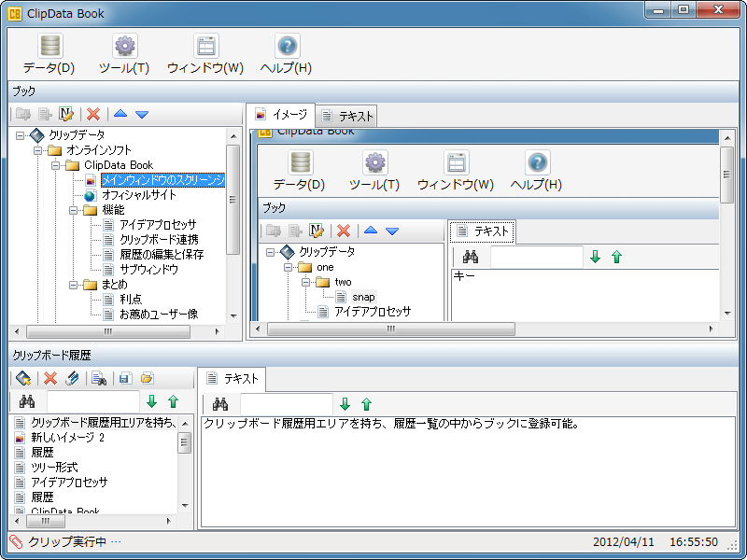Viewport: 747px width, 560px height.
Task: Click the save floppy icon in history toolbar
Action: pyautogui.click(x=126, y=379)
